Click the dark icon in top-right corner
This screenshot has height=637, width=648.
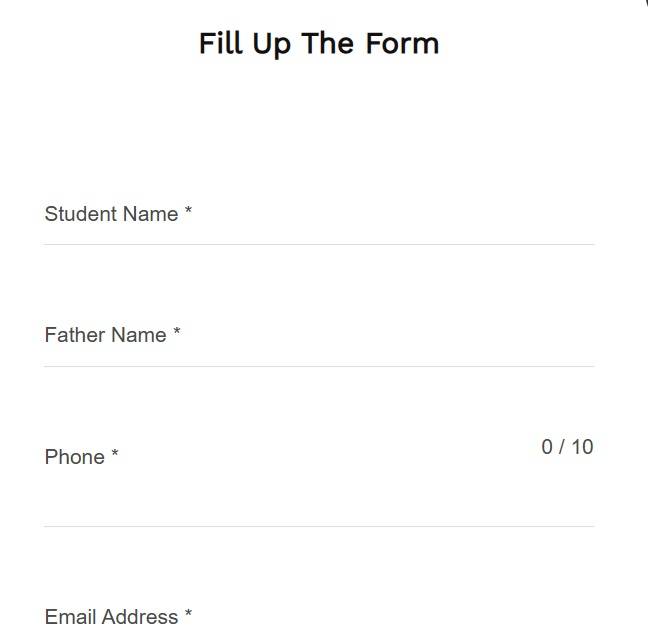click(644, 3)
